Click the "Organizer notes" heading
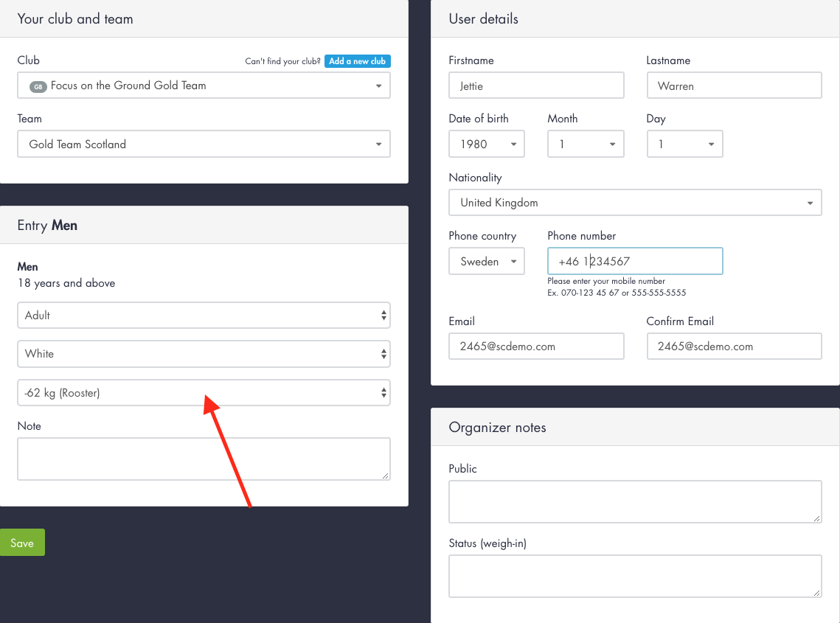Image resolution: width=840 pixels, height=623 pixels. [x=497, y=428]
